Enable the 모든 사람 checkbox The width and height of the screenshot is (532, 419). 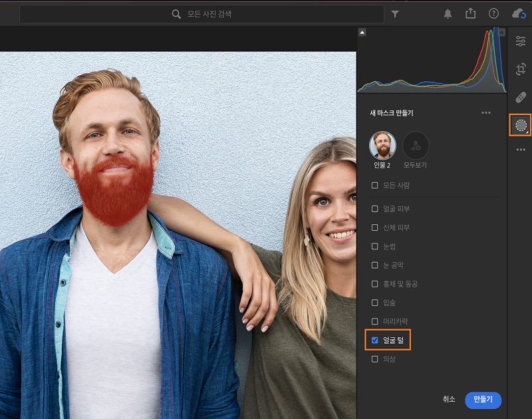(x=374, y=186)
